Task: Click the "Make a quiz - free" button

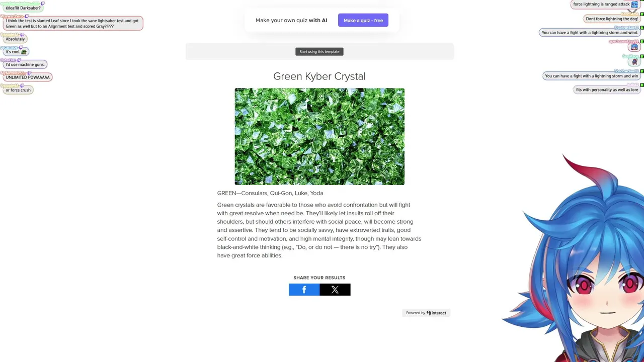Action: point(363,21)
